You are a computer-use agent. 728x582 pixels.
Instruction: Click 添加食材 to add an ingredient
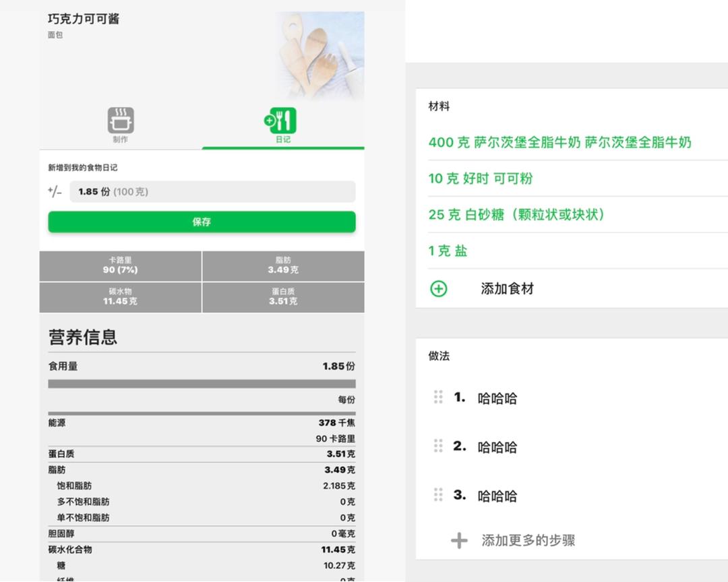[x=507, y=289]
